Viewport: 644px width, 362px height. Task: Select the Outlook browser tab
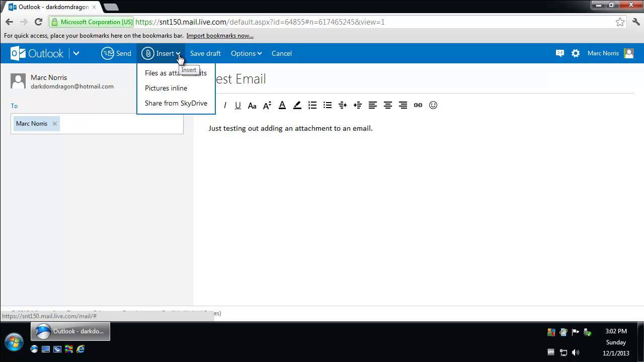52,7
